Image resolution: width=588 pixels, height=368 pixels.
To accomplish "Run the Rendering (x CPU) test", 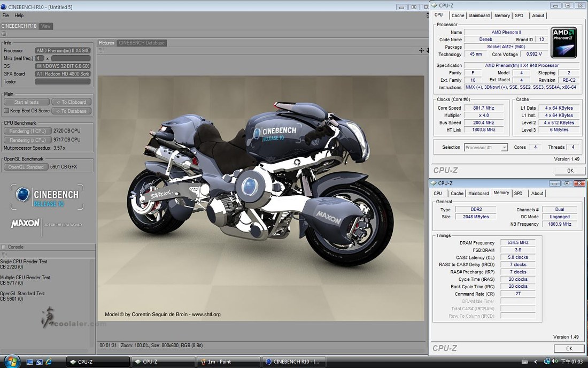I will [28, 140].
